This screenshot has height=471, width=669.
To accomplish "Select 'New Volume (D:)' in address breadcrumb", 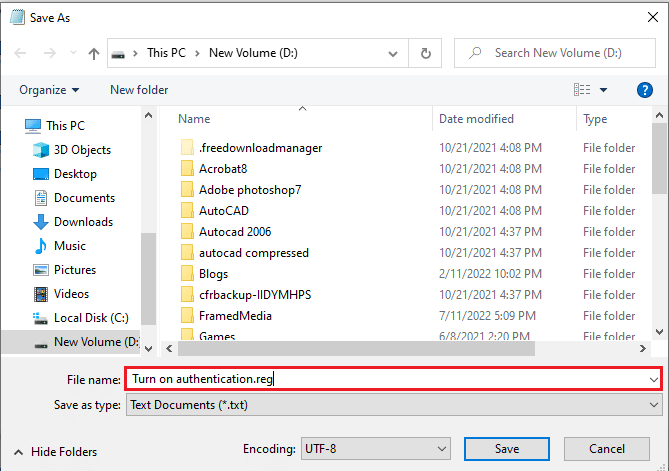I will 253,53.
